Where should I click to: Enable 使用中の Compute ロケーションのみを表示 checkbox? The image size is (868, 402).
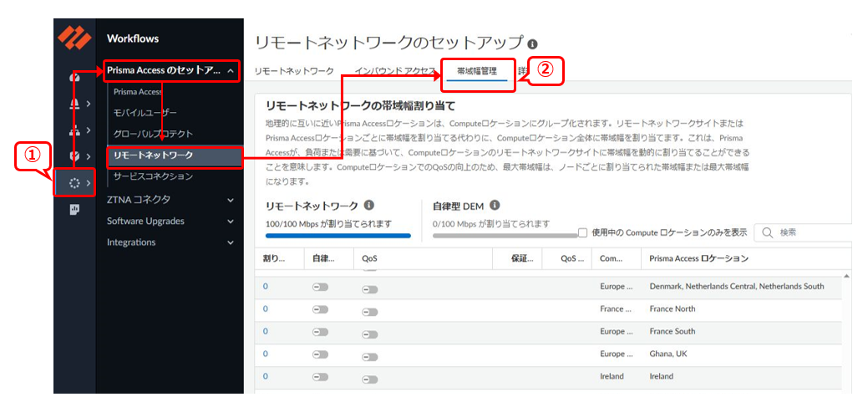(583, 232)
